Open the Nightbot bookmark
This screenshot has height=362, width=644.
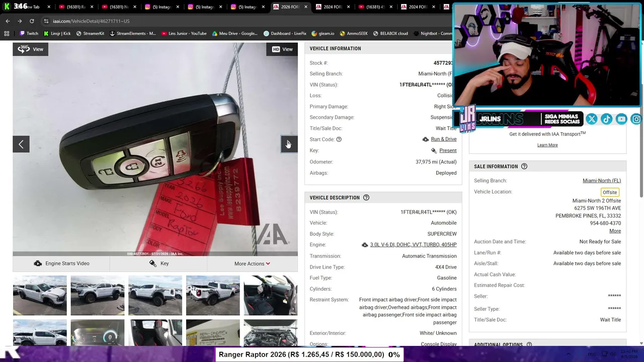click(x=433, y=34)
